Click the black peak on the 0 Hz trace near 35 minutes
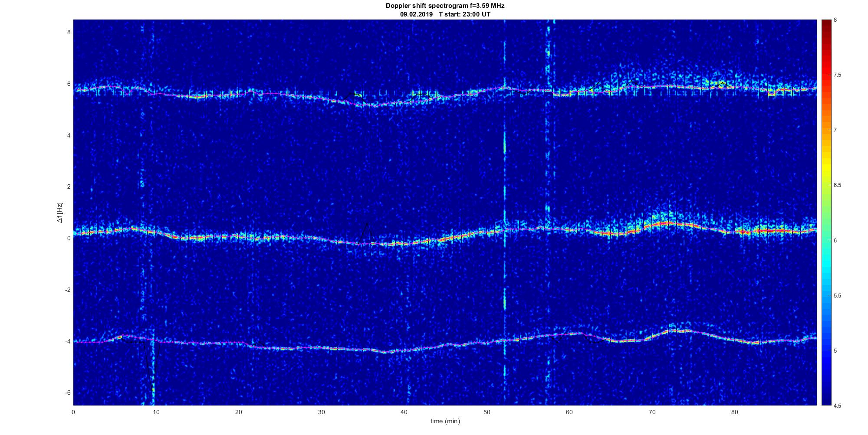868x435 pixels. (x=367, y=230)
